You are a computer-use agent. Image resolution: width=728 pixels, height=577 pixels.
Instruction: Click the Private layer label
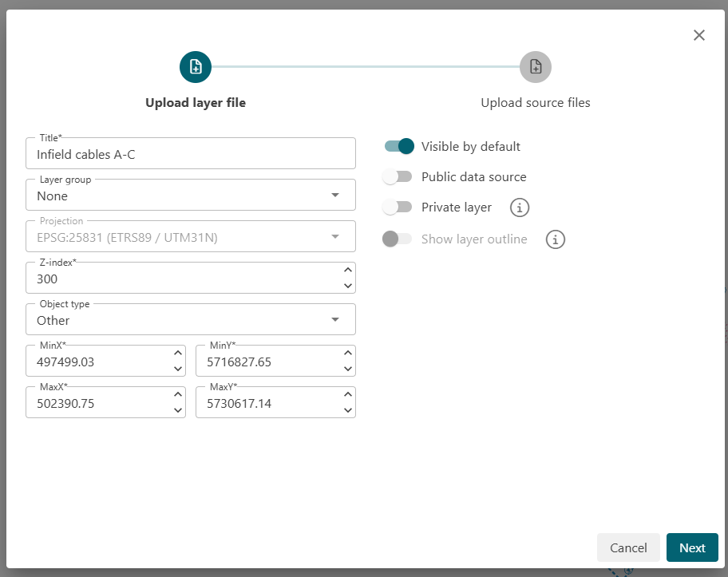click(x=457, y=207)
